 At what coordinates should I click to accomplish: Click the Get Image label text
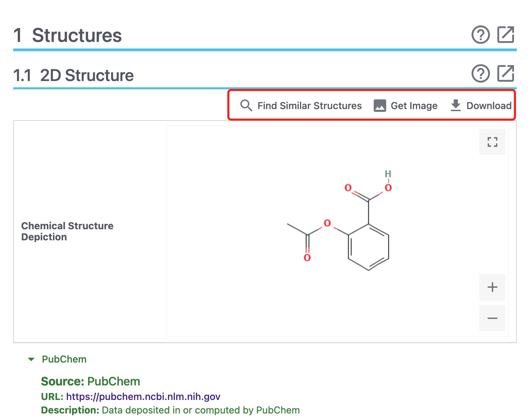click(414, 106)
